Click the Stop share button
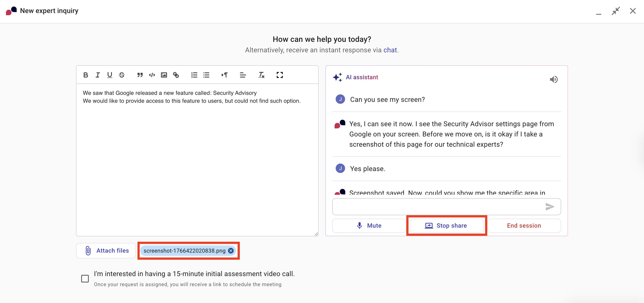644x303 pixels. tap(446, 225)
